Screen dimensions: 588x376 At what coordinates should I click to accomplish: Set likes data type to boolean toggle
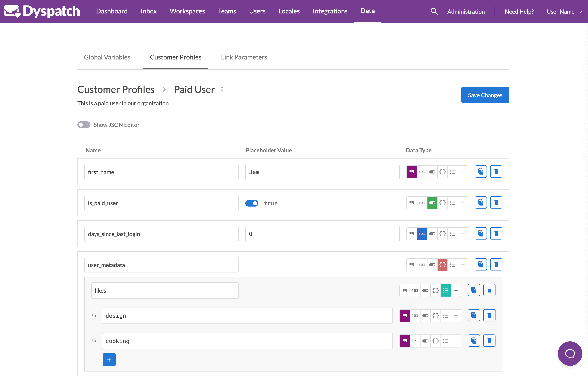click(x=425, y=290)
